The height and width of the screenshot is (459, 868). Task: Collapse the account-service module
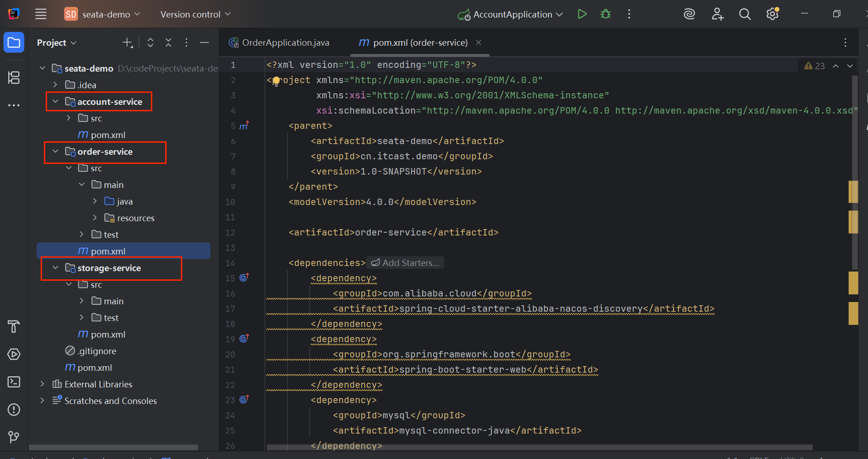pos(55,102)
